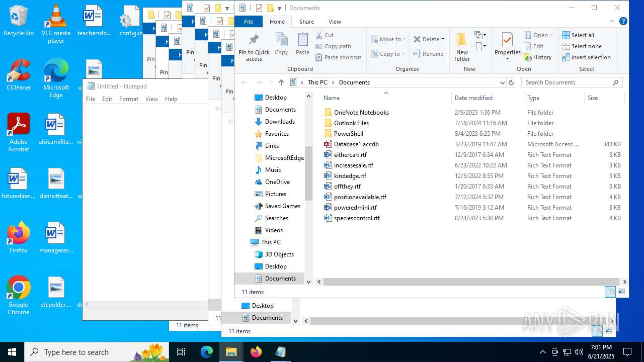Image resolution: width=644 pixels, height=362 pixels.
Task: Open Google Chrome desktop shortcut
Action: pos(19,296)
